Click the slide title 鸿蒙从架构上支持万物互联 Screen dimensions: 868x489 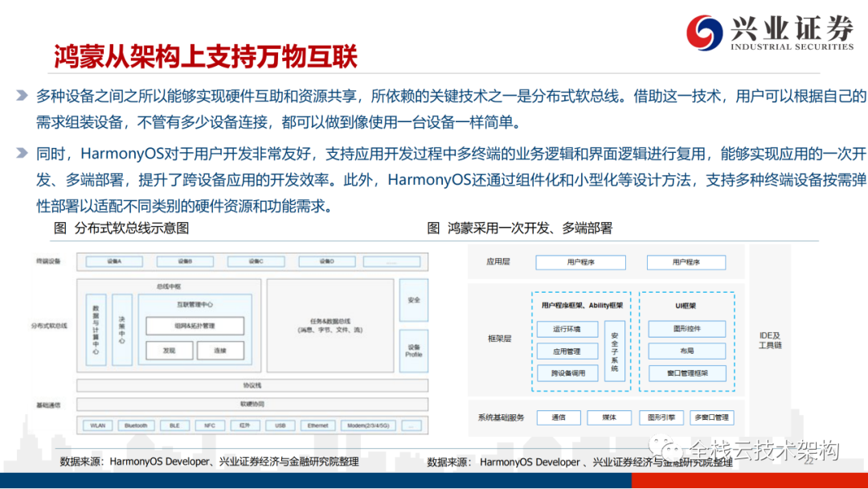[x=206, y=56]
